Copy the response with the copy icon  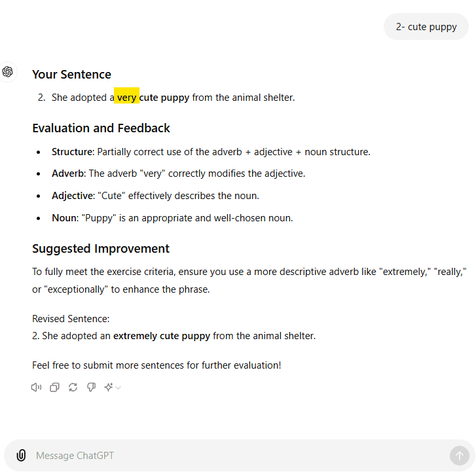pyautogui.click(x=54, y=387)
